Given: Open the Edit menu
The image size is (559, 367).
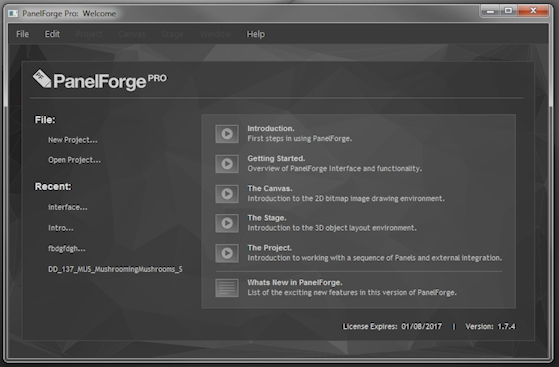Looking at the screenshot, I should coord(52,34).
